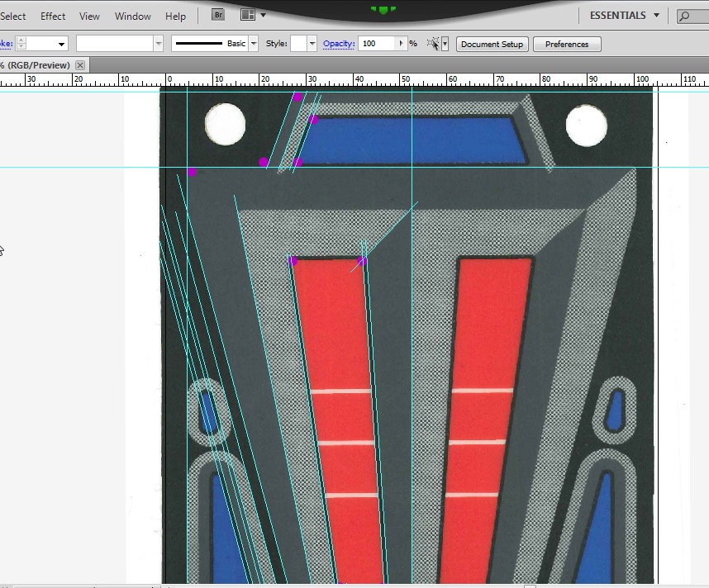Launch Adobe Bridge with the Br icon
The image size is (709, 588).
click(218, 15)
